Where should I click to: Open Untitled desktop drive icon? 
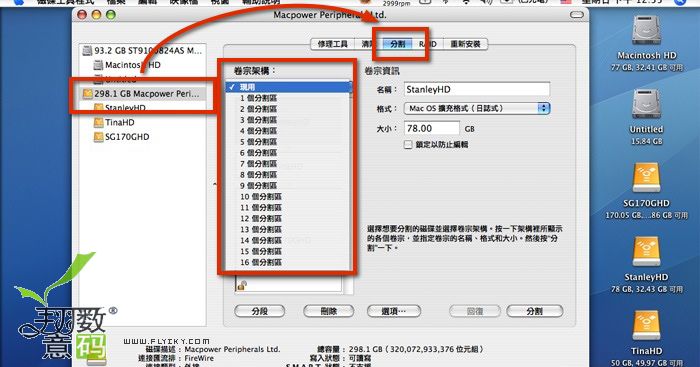(646, 104)
